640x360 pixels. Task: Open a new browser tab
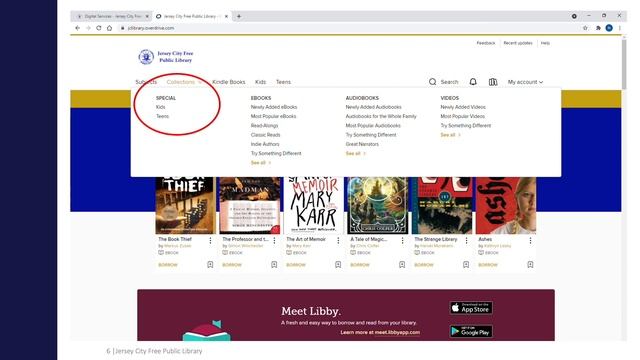[239, 16]
